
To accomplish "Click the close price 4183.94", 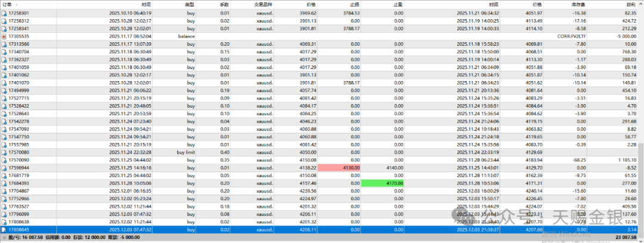I will point(534,160).
